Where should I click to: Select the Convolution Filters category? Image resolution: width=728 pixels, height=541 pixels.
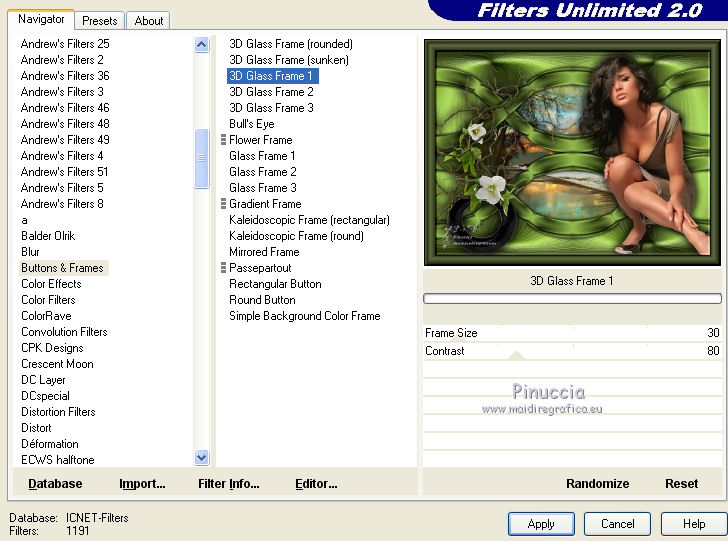coord(64,332)
